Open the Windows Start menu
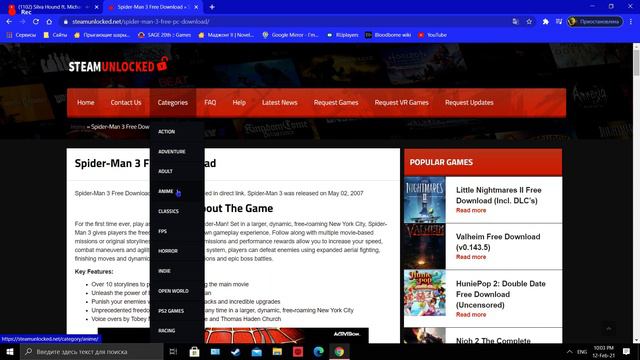Viewport: 640px width, 360px height. click(10, 351)
